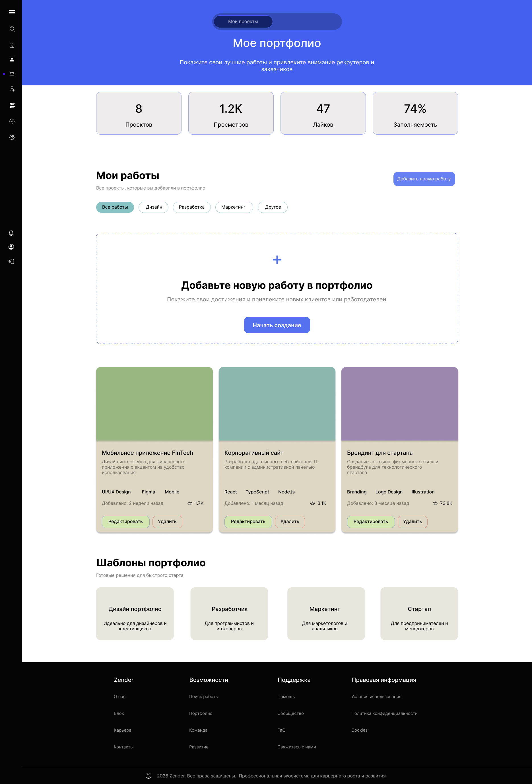Screen dimensions: 532x784
Task: Click the settings gear icon
Action: [x=12, y=137]
